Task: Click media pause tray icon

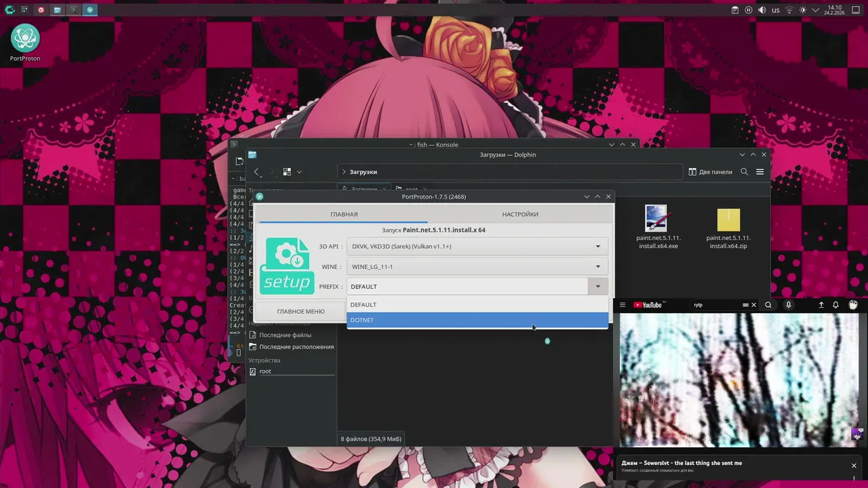Action: (x=749, y=10)
